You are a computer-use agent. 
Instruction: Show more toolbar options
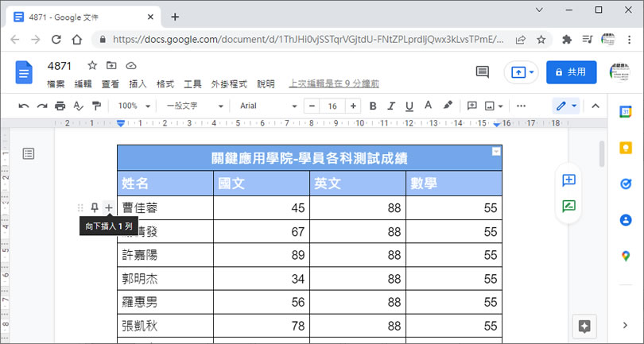(x=522, y=106)
